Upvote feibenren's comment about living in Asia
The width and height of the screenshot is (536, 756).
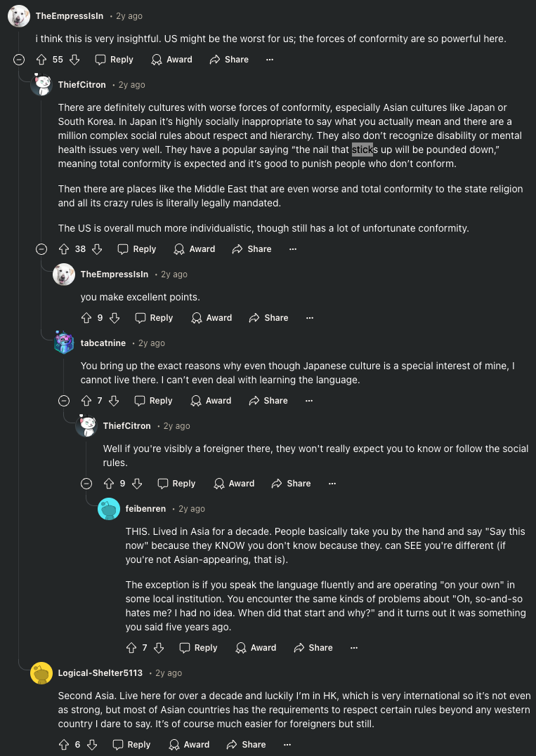pyautogui.click(x=131, y=648)
